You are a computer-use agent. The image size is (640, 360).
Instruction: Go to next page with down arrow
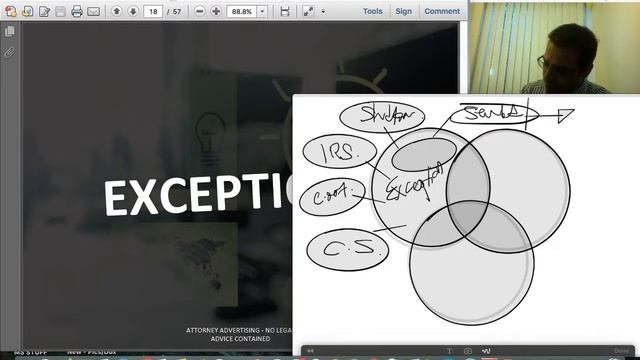(x=133, y=11)
